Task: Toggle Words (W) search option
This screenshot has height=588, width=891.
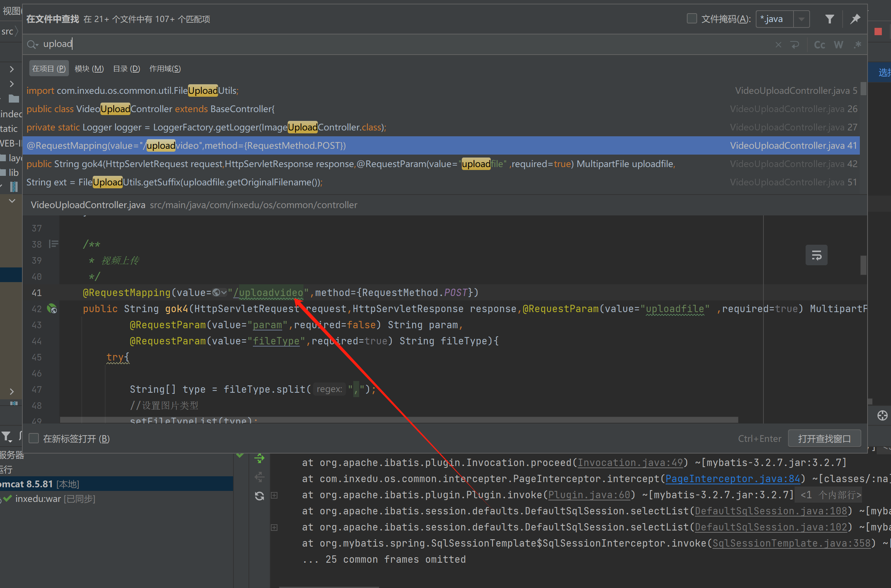Action: 839,45
